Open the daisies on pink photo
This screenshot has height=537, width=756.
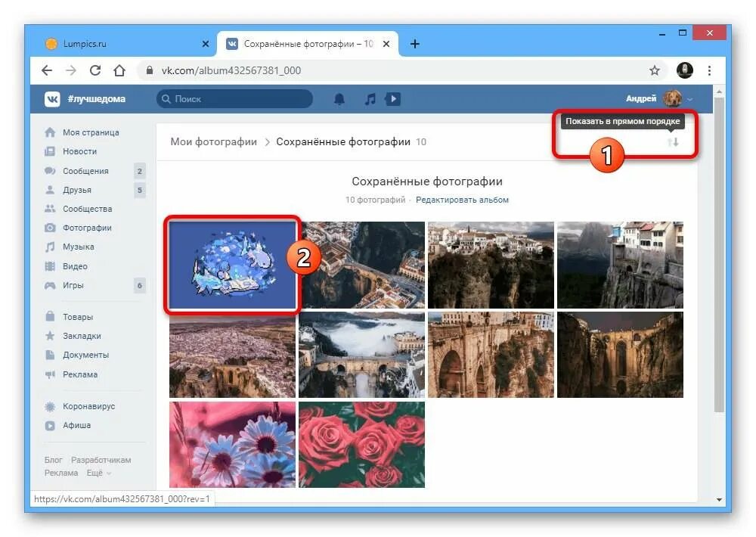tap(232, 445)
